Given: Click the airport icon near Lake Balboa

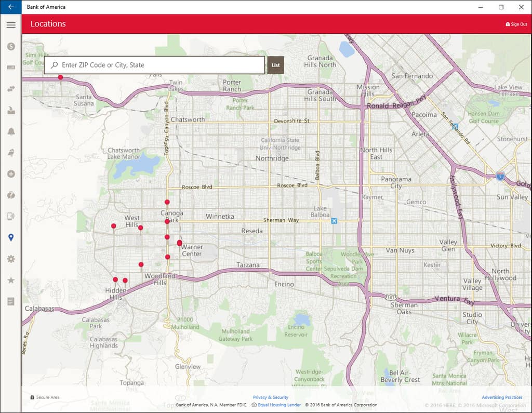Looking at the screenshot, I should [334, 221].
